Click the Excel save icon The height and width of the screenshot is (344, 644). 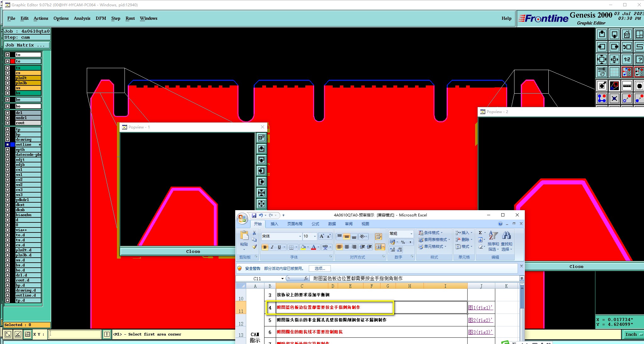254,215
